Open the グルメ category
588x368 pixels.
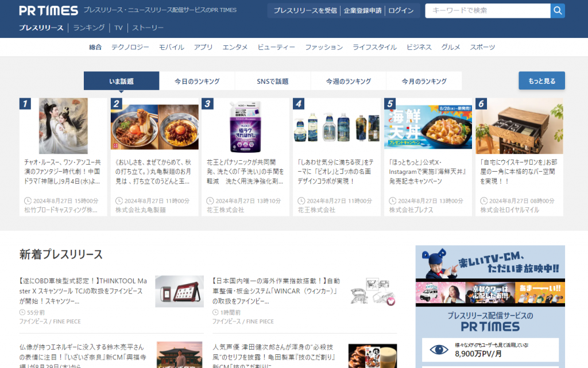point(451,47)
